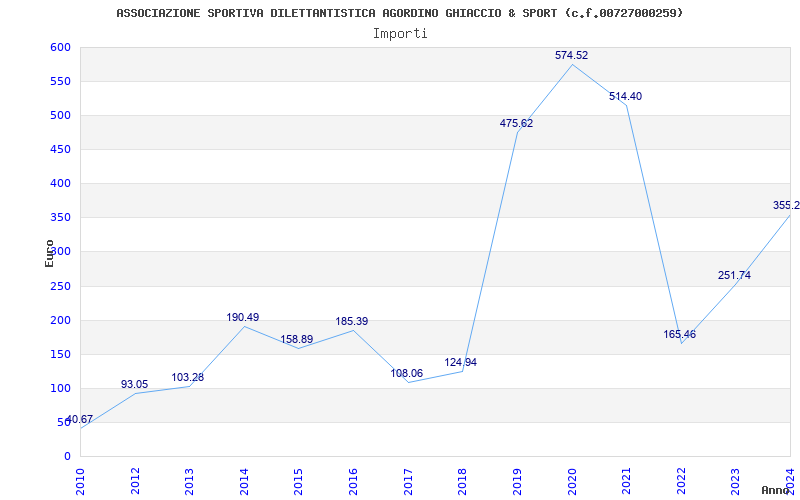This screenshot has height=500, width=800.
Task: Click the 2021 x-axis year label
Action: pos(626,481)
